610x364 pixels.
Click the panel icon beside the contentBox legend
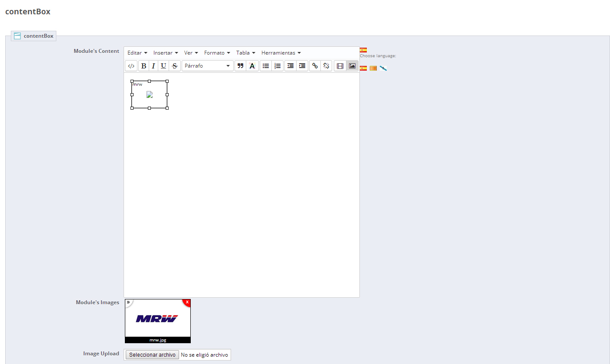(17, 36)
